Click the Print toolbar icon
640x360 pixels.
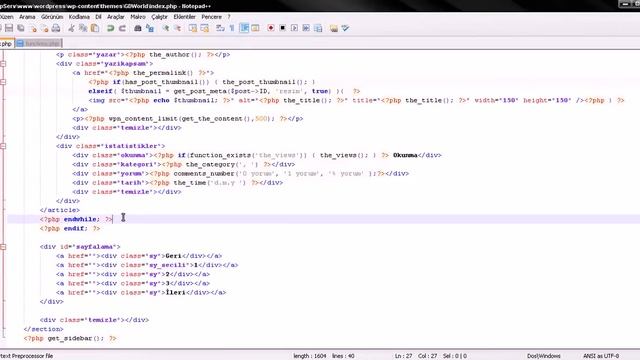click(56, 28)
